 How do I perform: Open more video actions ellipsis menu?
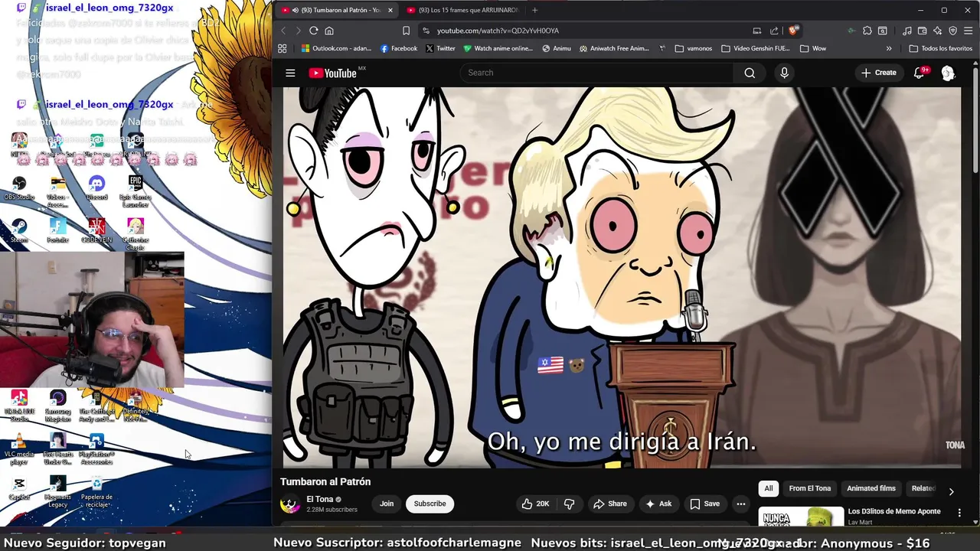click(740, 504)
